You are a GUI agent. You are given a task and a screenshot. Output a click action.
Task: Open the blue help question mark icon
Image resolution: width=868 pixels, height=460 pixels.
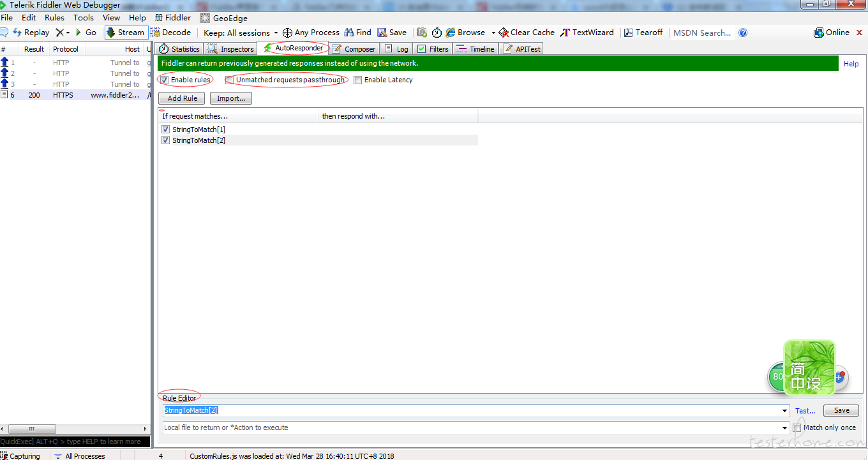(743, 33)
